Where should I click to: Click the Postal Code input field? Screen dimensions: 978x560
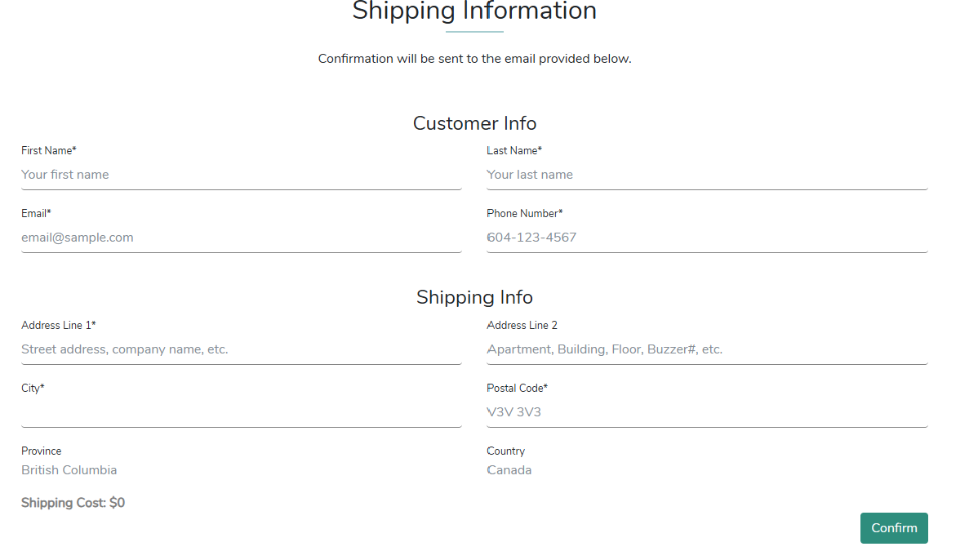click(x=707, y=412)
